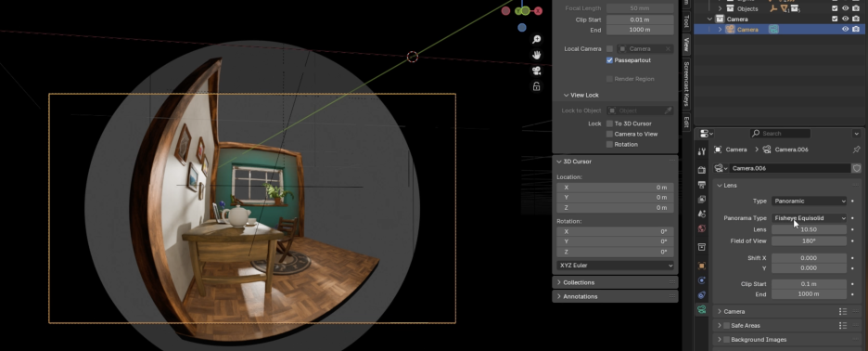This screenshot has width=868, height=351.
Task: Open the Tool properties tab icon
Action: [702, 151]
